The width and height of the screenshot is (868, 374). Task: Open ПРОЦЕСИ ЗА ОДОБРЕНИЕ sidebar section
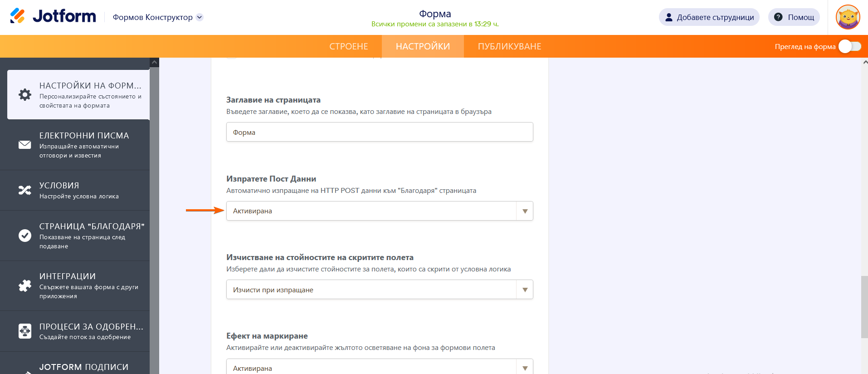click(x=75, y=331)
